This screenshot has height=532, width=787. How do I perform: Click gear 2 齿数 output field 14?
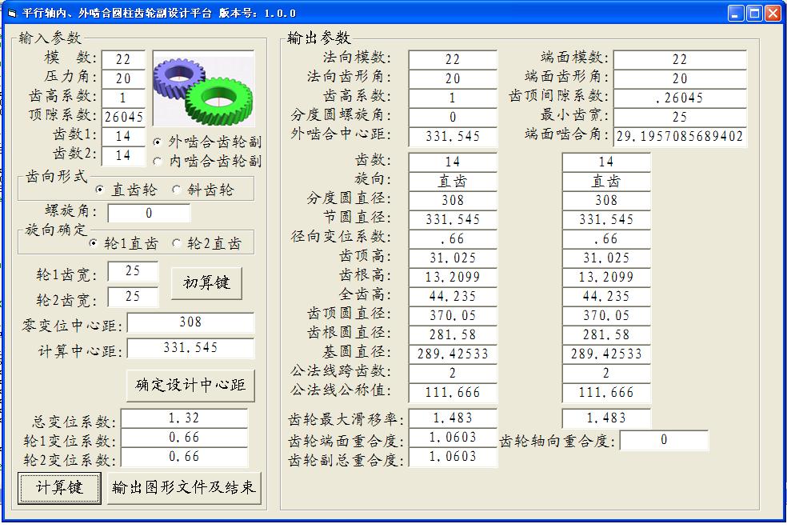606,162
